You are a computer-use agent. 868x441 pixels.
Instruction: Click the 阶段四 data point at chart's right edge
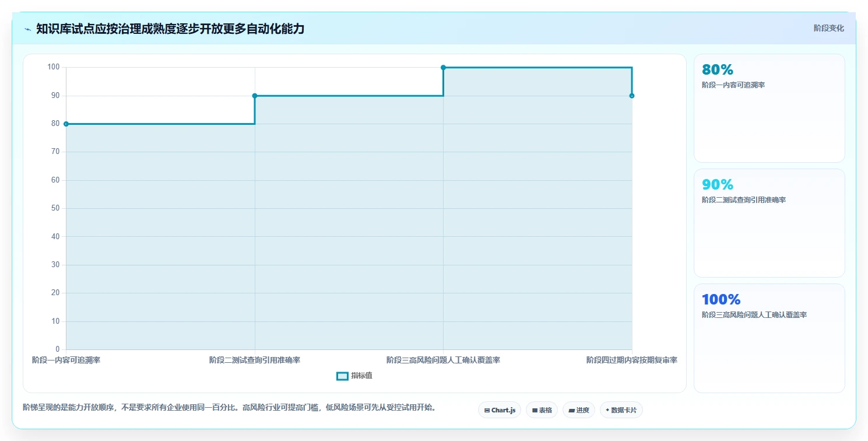(x=632, y=96)
